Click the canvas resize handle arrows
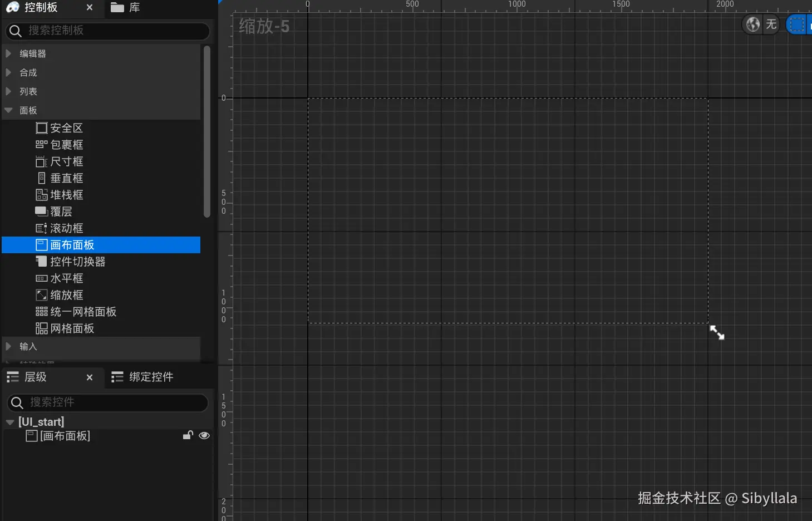 717,333
